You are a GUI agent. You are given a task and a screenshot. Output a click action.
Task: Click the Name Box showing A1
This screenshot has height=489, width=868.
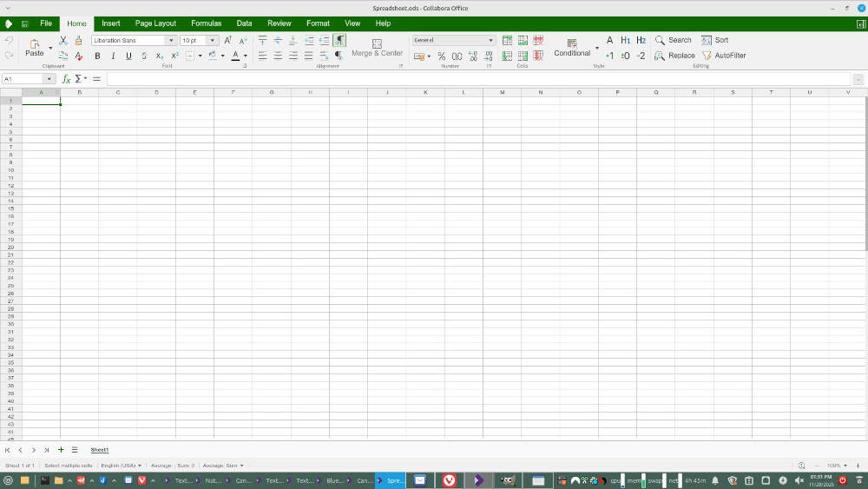[24, 79]
